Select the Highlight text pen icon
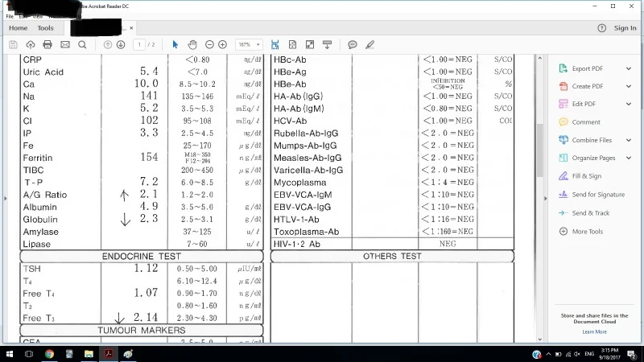Screen dimensions: 644x362 tap(369, 45)
